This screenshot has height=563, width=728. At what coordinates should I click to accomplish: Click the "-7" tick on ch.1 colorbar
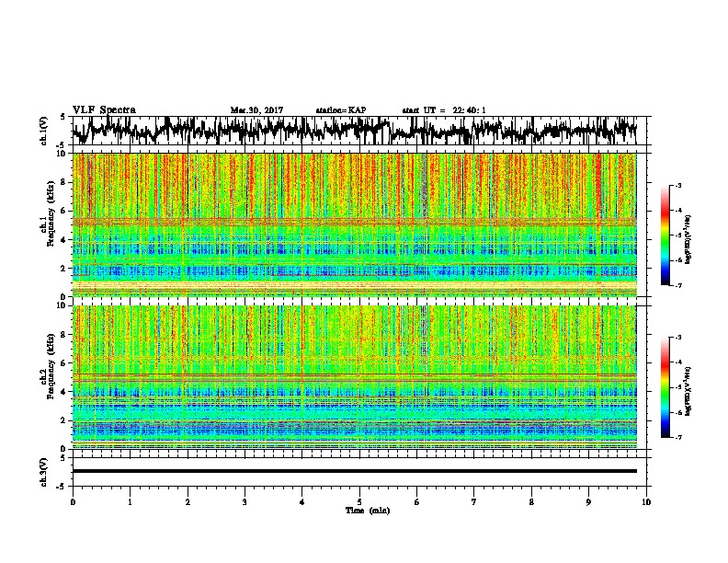678,285
